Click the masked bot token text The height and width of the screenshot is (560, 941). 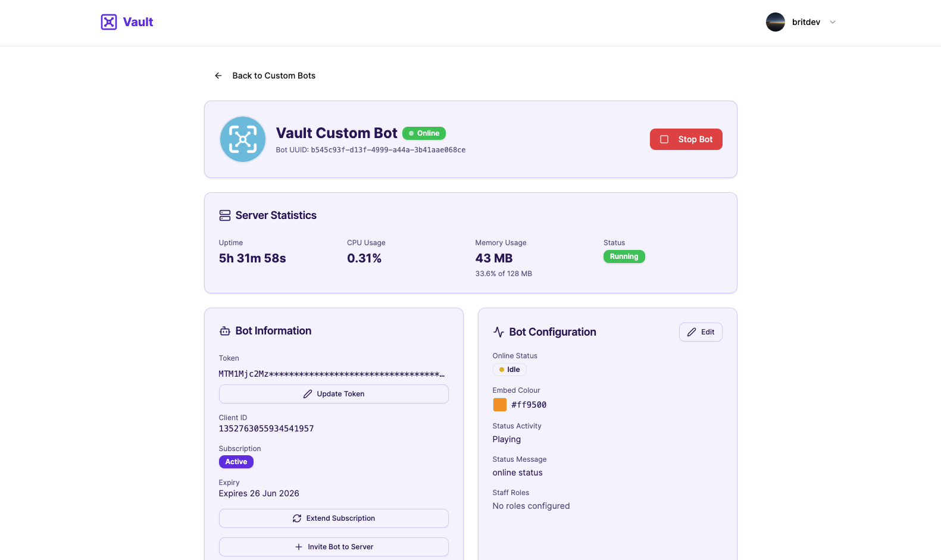pos(332,374)
